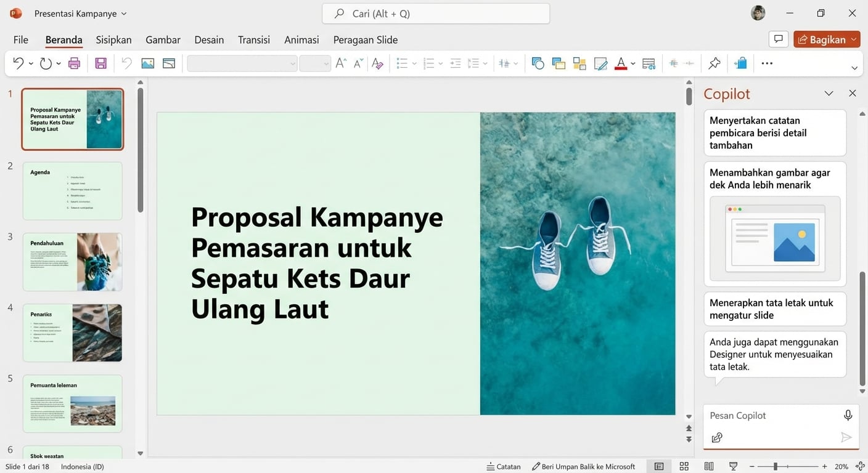The image size is (868, 473).
Task: Start the Slide Show from the status bar
Action: 733,466
